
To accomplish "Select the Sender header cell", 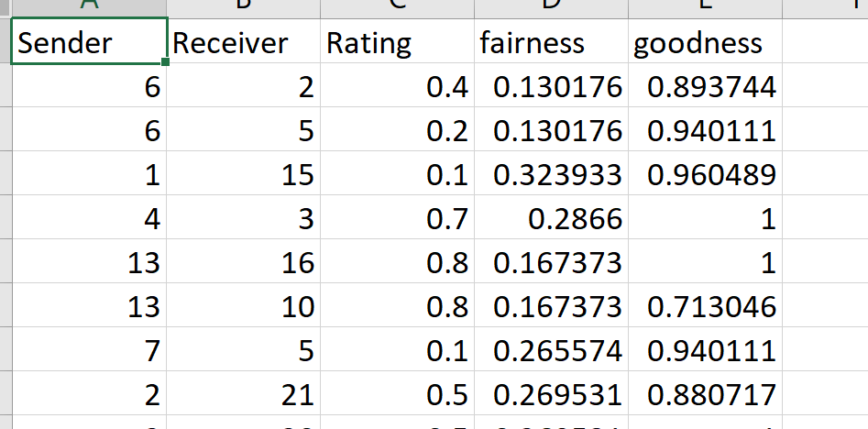I will tap(89, 41).
